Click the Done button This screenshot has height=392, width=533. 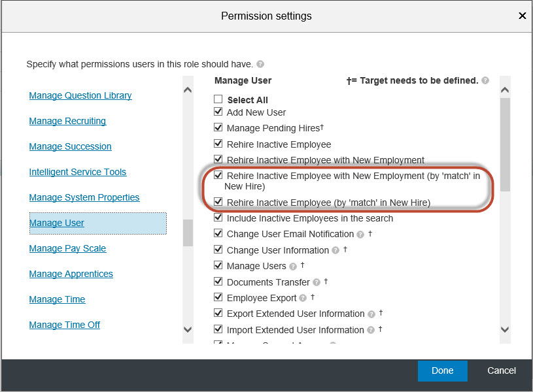pos(442,370)
